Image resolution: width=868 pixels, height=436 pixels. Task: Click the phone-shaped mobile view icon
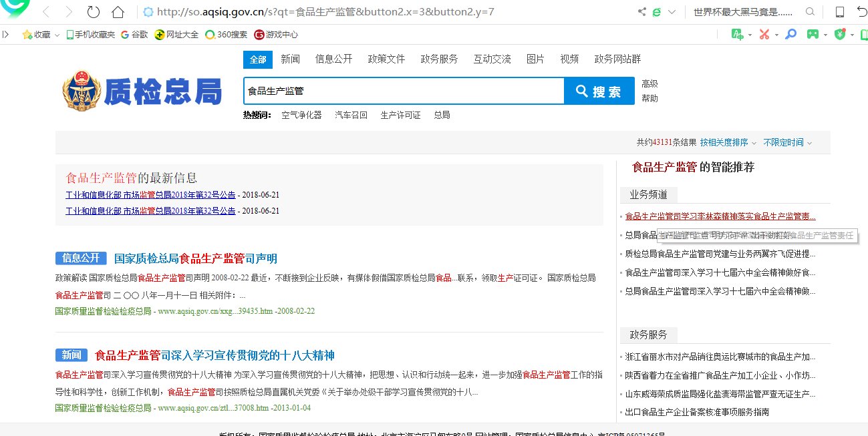click(840, 11)
